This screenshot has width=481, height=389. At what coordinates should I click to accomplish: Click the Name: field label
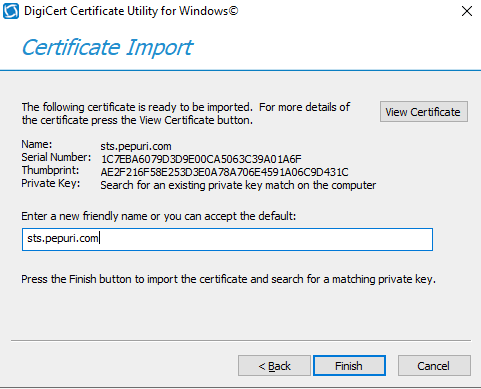[37, 144]
